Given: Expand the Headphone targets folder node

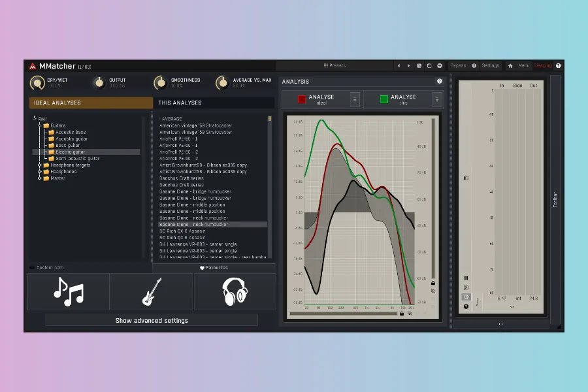Looking at the screenshot, I should click(x=40, y=165).
